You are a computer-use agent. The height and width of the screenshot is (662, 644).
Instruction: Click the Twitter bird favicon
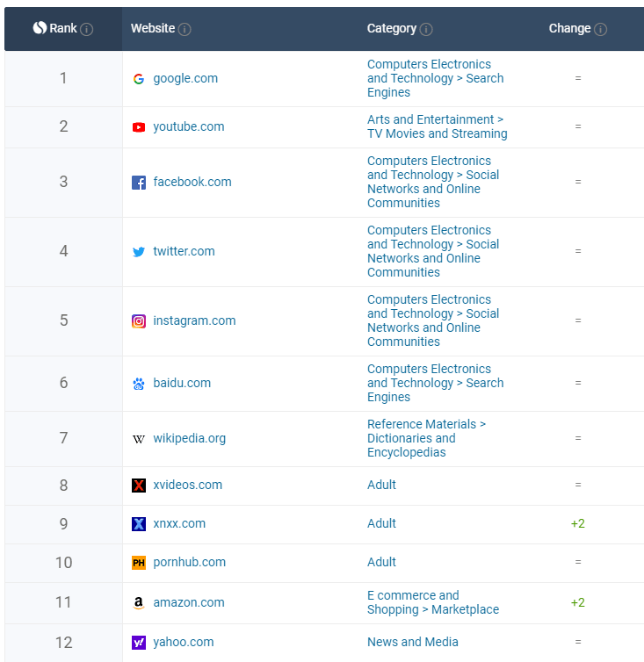tap(139, 252)
